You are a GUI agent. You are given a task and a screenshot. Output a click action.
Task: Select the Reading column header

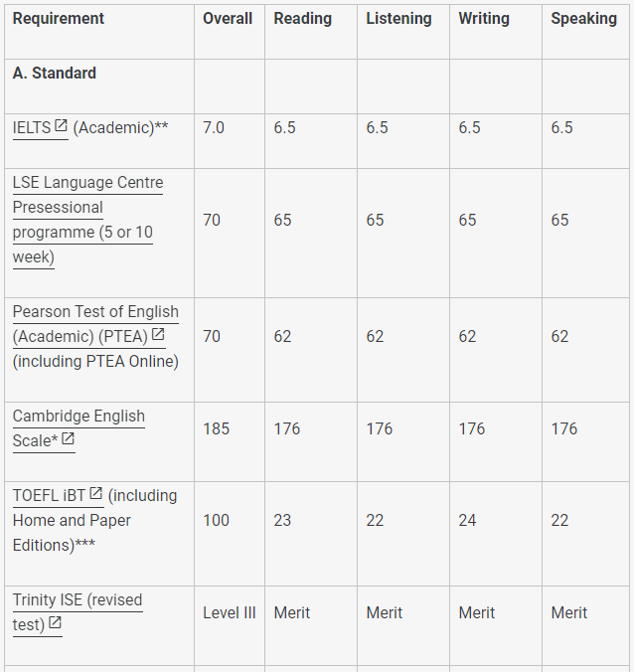coord(303,19)
